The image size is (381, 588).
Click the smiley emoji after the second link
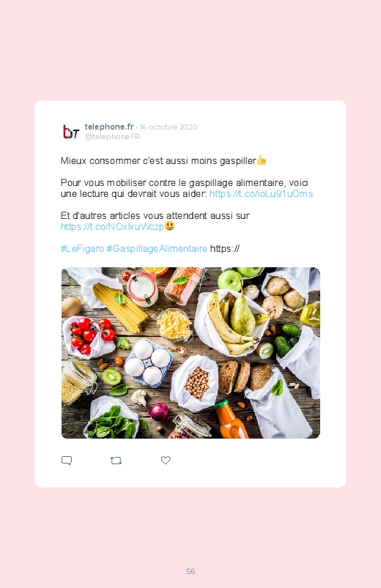pos(170,226)
